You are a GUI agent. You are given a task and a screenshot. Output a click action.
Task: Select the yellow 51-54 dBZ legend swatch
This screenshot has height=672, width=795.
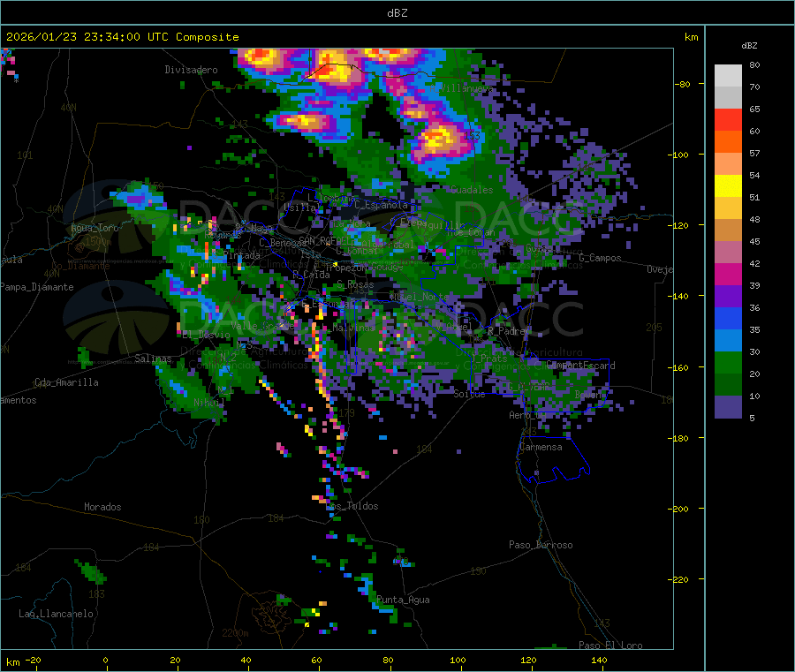728,186
